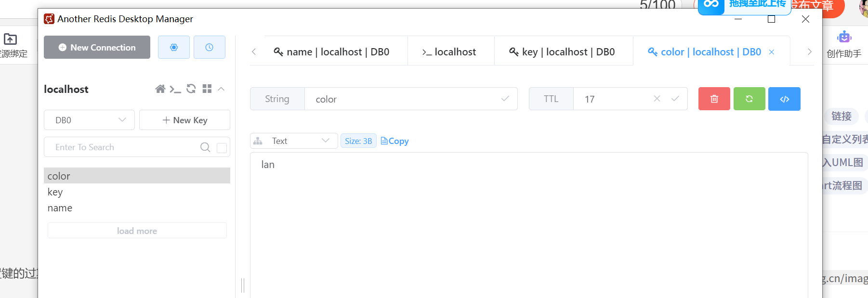Click the 链接 tag in background window
The image size is (868, 298).
(x=842, y=116)
